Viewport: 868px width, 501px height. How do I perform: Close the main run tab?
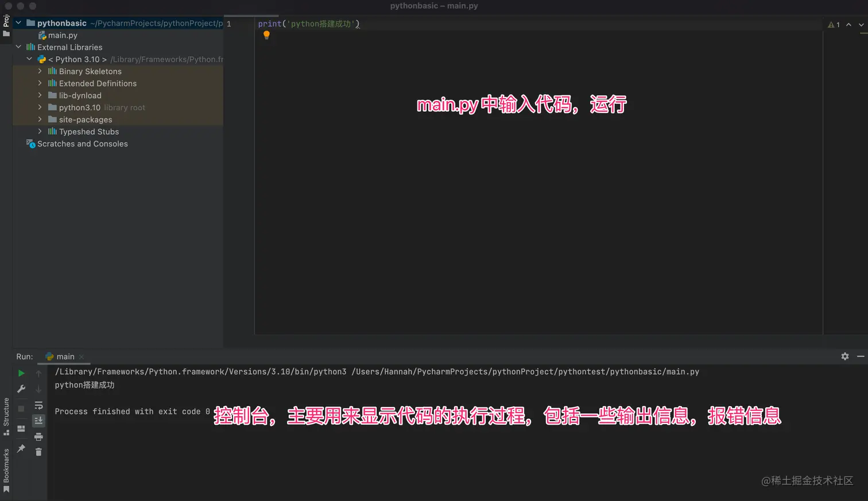click(x=82, y=357)
